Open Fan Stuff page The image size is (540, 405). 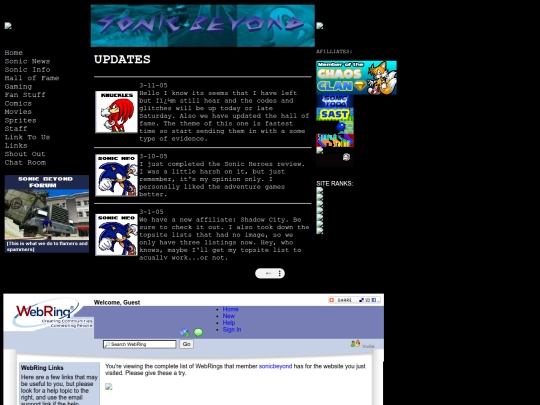[x=25, y=95]
